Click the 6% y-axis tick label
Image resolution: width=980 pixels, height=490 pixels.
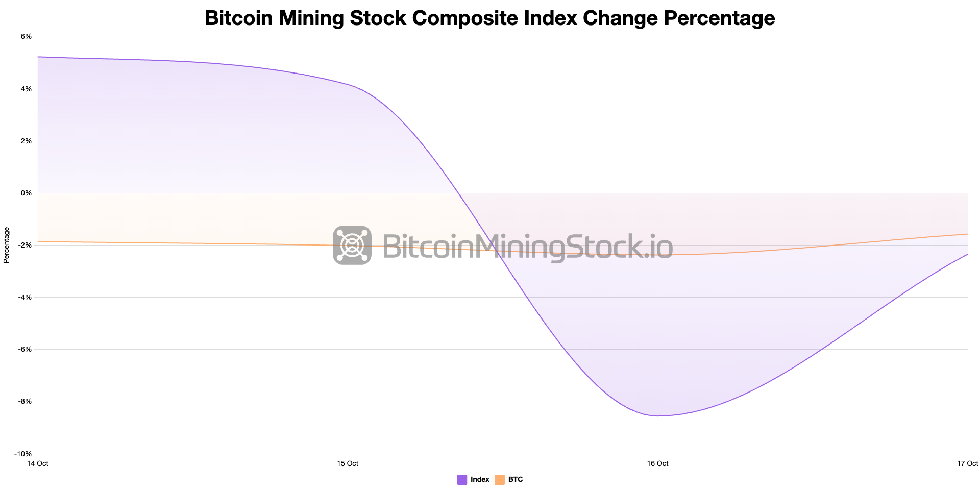(26, 37)
